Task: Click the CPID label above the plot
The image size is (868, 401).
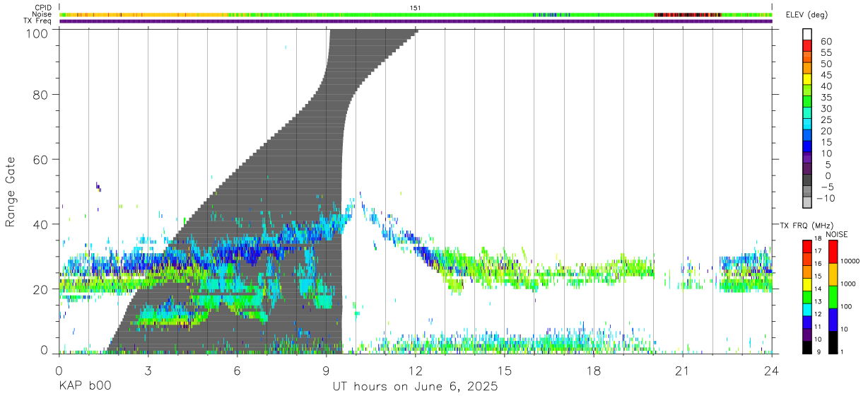Action: pyautogui.click(x=43, y=8)
